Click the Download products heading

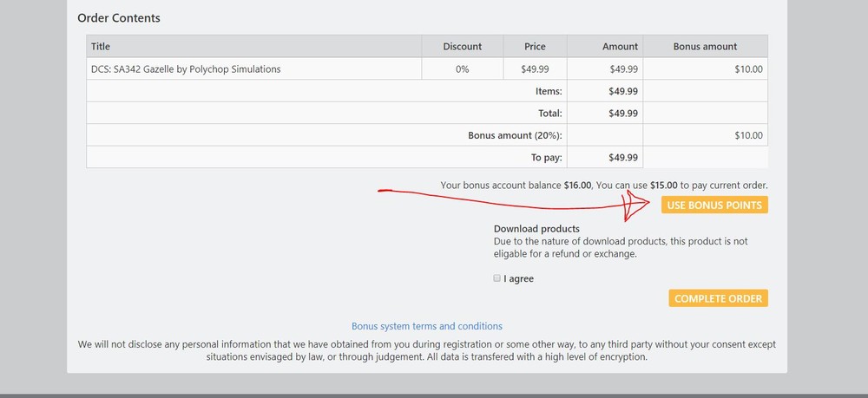pos(536,229)
